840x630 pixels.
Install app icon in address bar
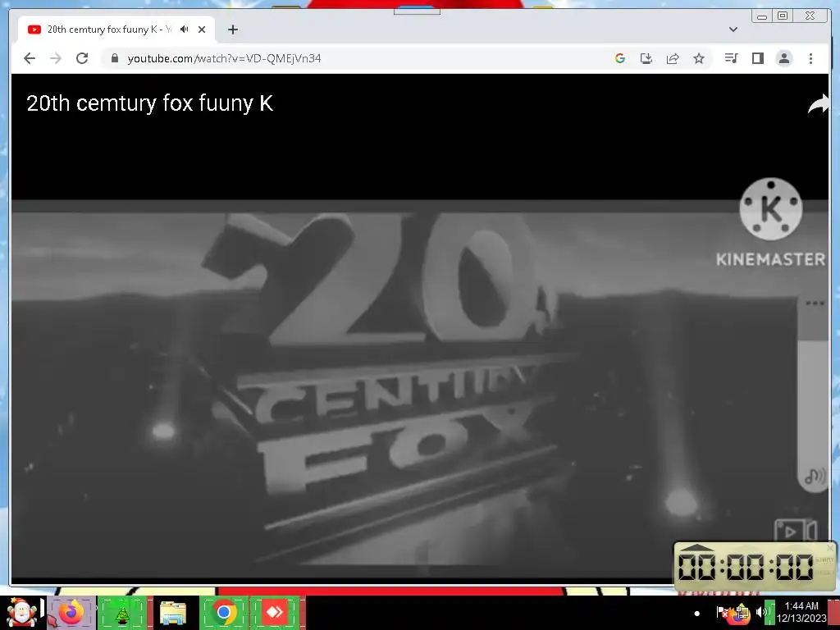pyautogui.click(x=646, y=58)
